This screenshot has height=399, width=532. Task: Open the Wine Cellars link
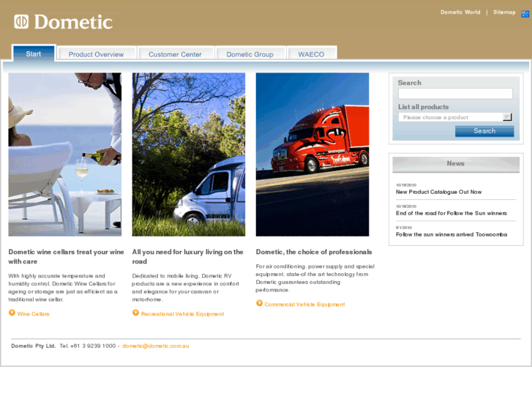(33, 314)
